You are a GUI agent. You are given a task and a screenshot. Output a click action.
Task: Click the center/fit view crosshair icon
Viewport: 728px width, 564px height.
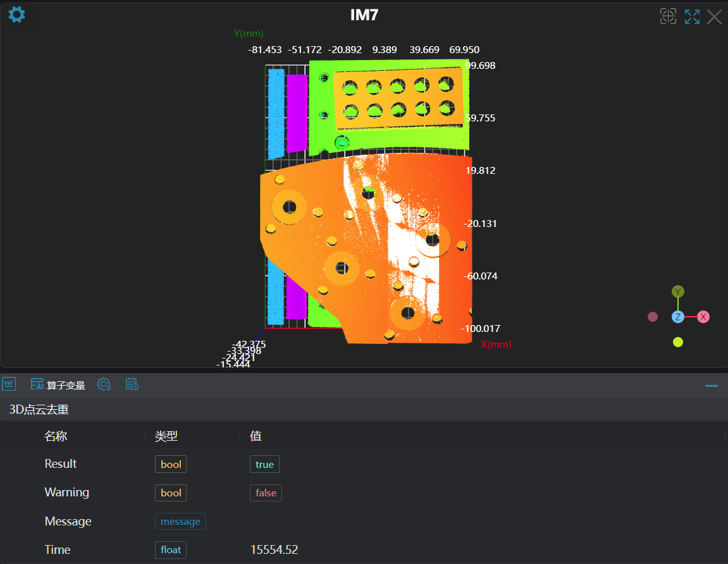(x=668, y=16)
